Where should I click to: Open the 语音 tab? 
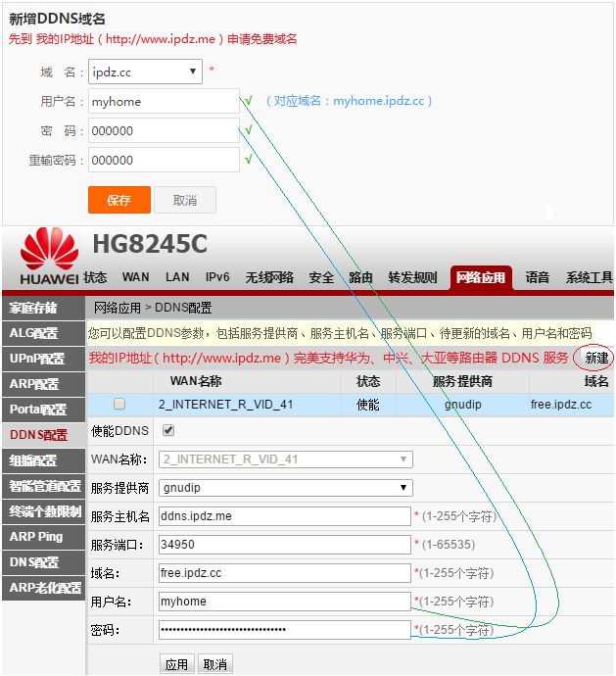[537, 277]
